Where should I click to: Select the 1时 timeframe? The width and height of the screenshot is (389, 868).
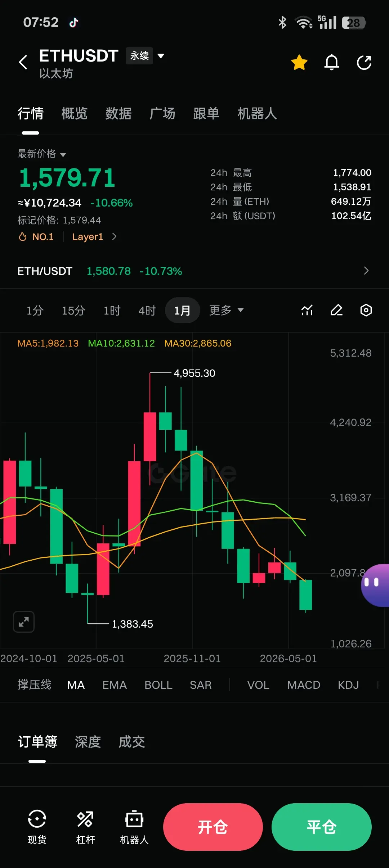112,310
